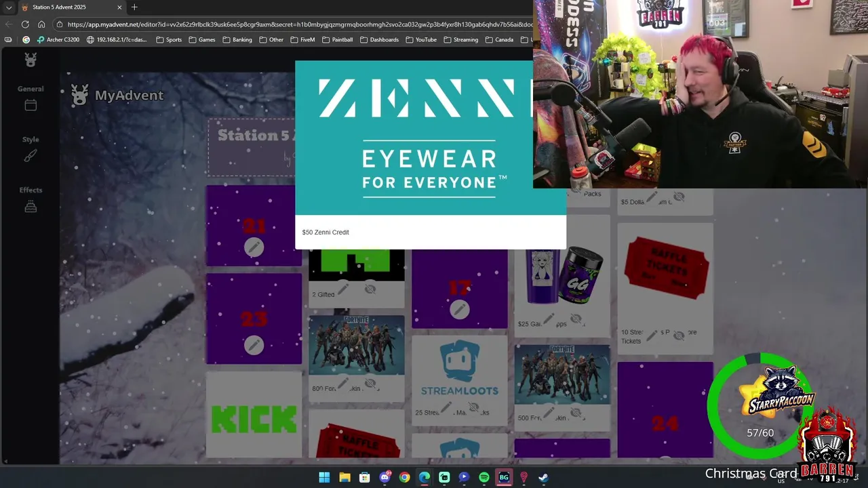Open the Archer C3200 bookmark
This screenshot has height=488, width=868.
pos(58,40)
